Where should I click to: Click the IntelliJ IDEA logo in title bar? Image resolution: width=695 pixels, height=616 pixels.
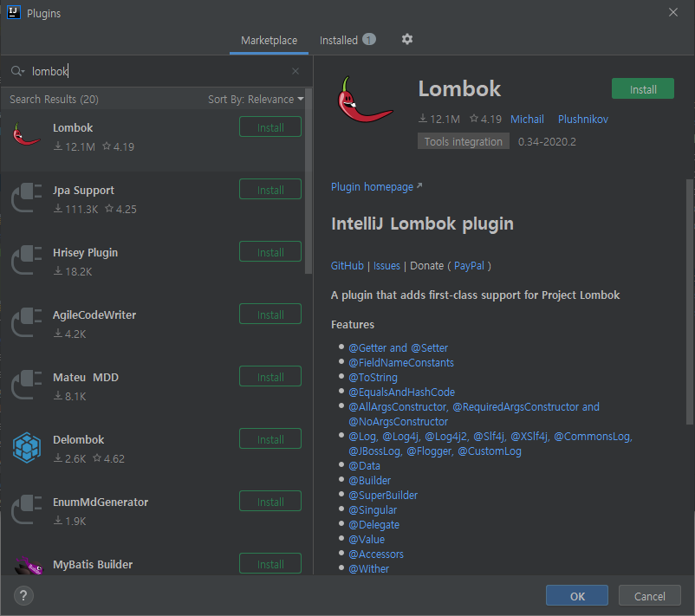pyautogui.click(x=14, y=12)
